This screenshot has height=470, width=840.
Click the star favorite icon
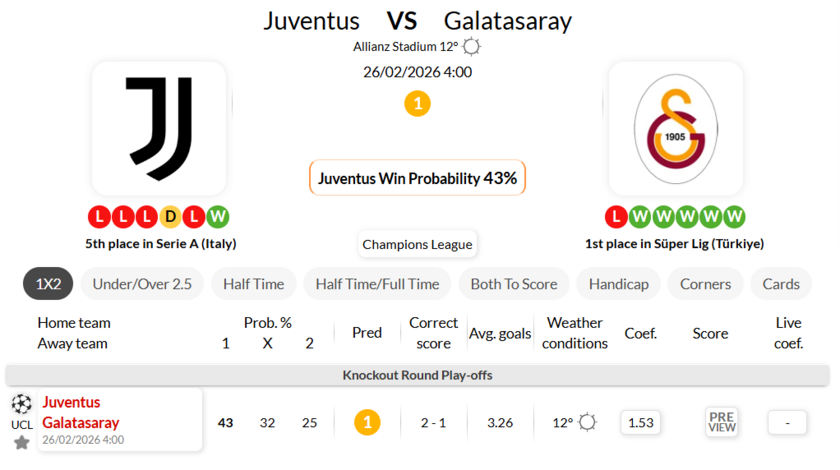click(21, 442)
